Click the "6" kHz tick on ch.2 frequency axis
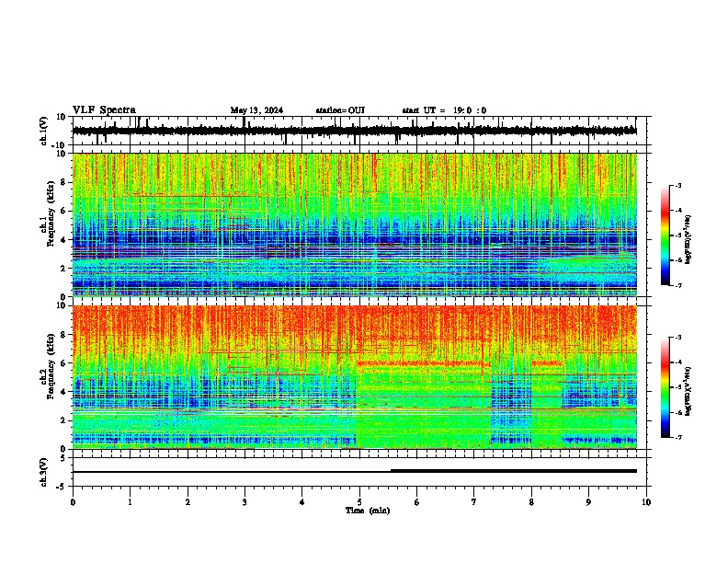The width and height of the screenshot is (728, 563). [64, 363]
